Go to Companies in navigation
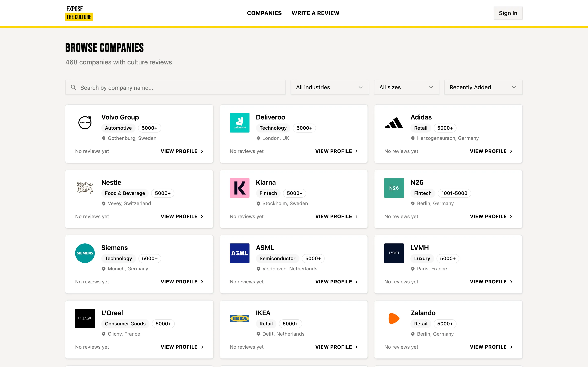Screen dimensions: 588x367 point(264,13)
